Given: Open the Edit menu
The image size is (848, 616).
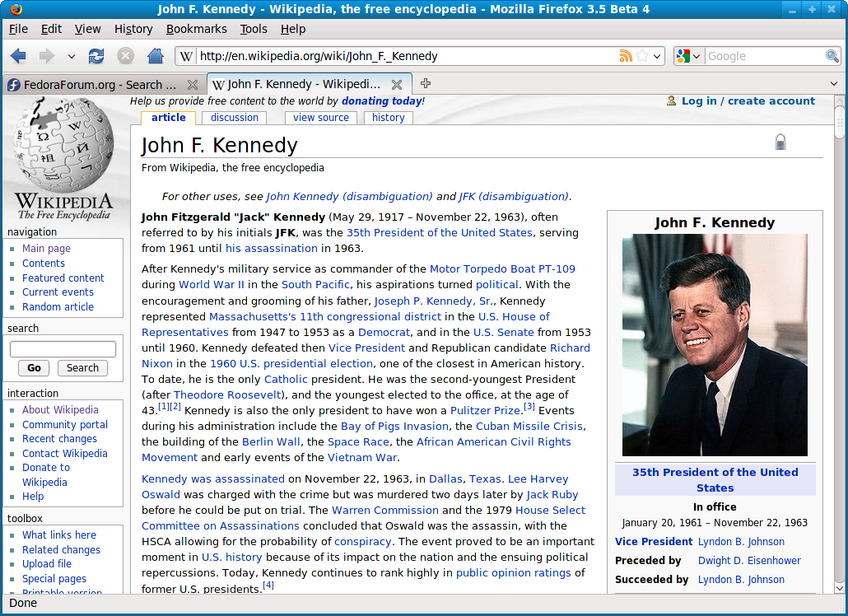Looking at the screenshot, I should coord(51,29).
